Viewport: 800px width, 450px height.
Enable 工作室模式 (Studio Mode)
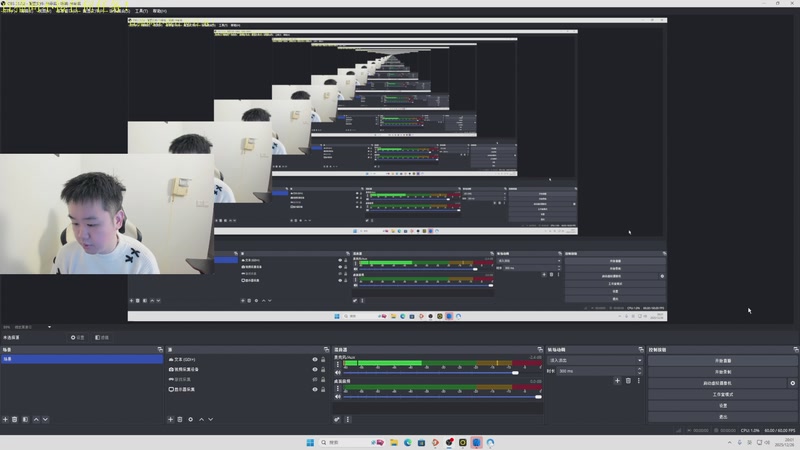coord(722,394)
